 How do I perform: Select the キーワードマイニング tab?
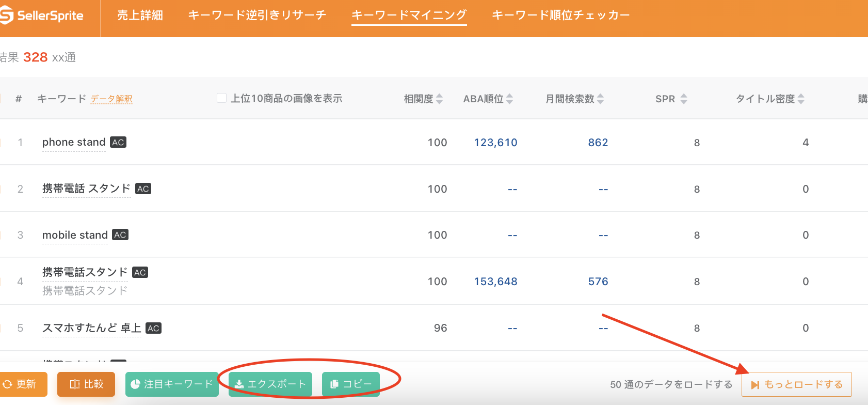tap(409, 15)
